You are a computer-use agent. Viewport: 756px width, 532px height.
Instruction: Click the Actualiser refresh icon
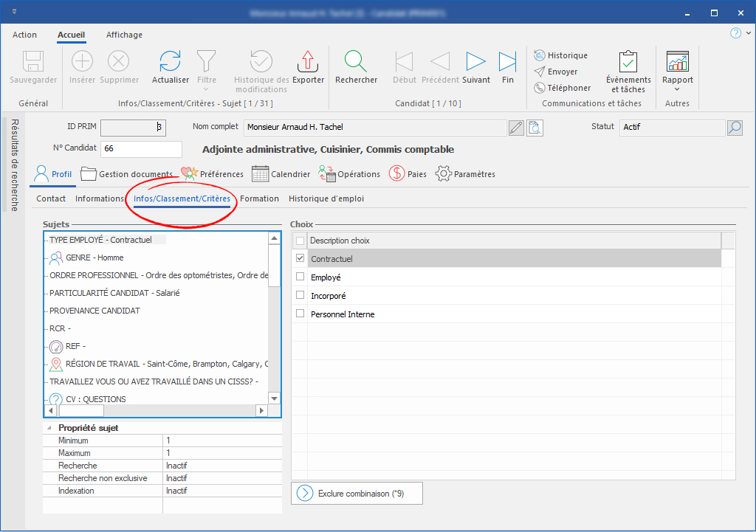coord(171,62)
